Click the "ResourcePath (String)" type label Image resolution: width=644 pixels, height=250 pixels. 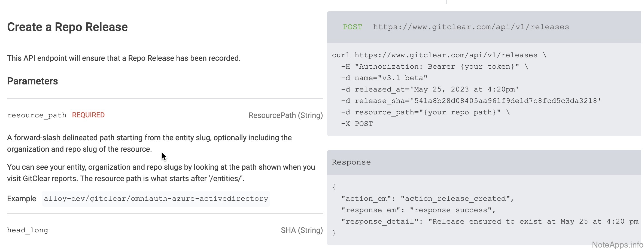click(x=285, y=115)
